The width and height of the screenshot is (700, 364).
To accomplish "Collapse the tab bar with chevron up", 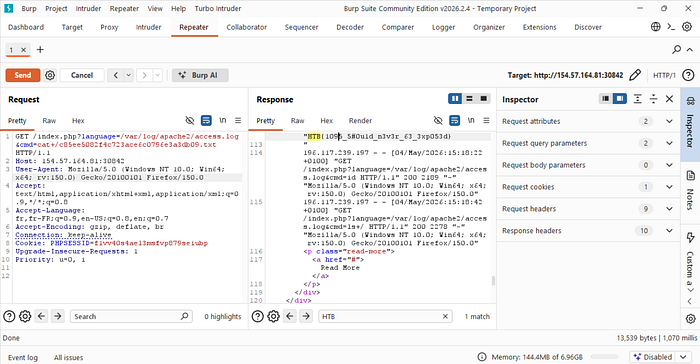I will point(690,50).
